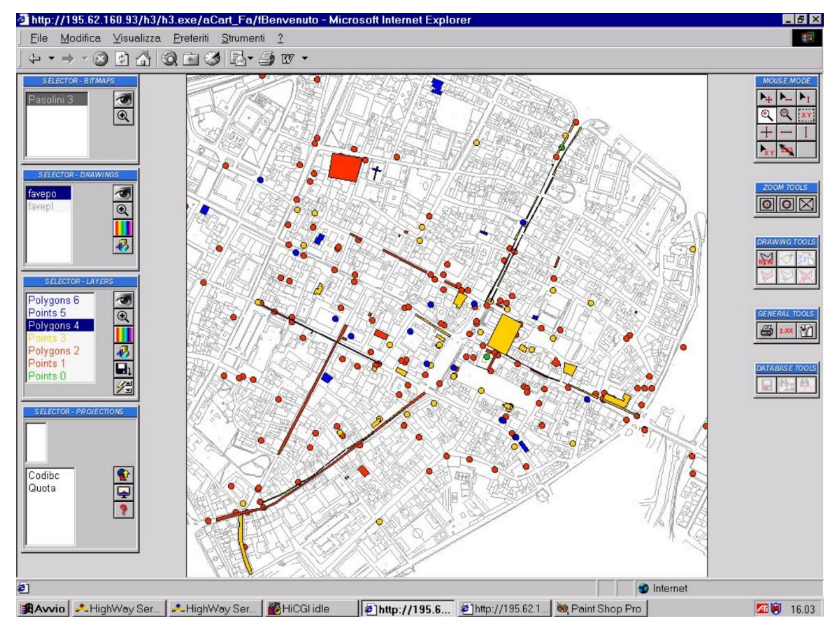
Task: Click the 1:XX scale tool in GENERAL TOOLS
Action: 786,331
